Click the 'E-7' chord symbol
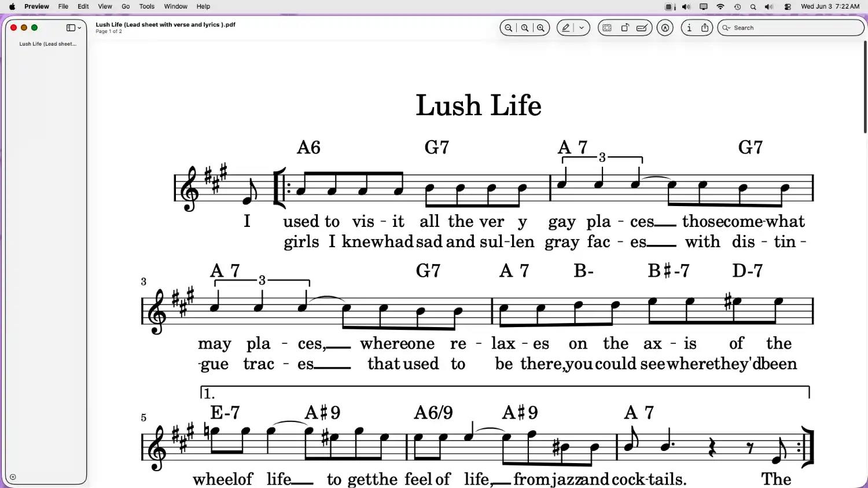This screenshot has height=488, width=868. (225, 413)
